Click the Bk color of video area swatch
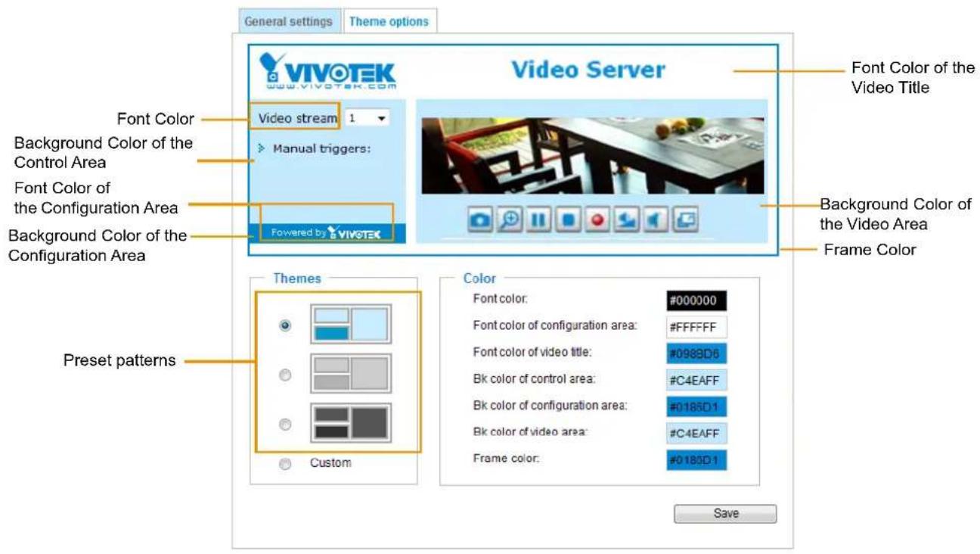 pyautogui.click(x=696, y=433)
